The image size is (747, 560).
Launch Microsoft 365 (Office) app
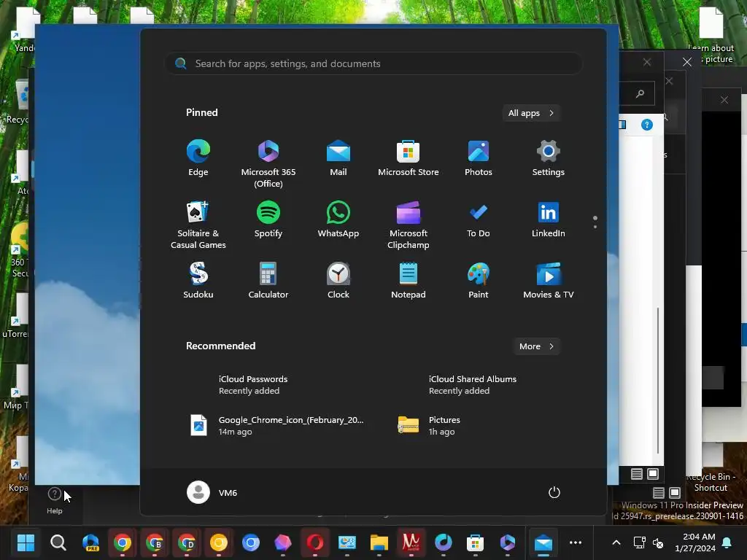pos(268,164)
